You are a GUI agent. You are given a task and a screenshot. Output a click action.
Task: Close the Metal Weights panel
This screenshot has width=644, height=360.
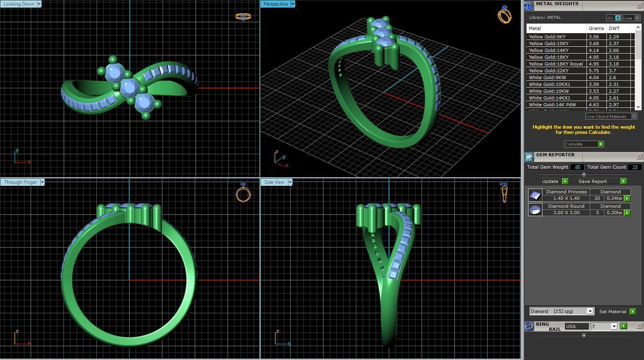[x=639, y=5]
